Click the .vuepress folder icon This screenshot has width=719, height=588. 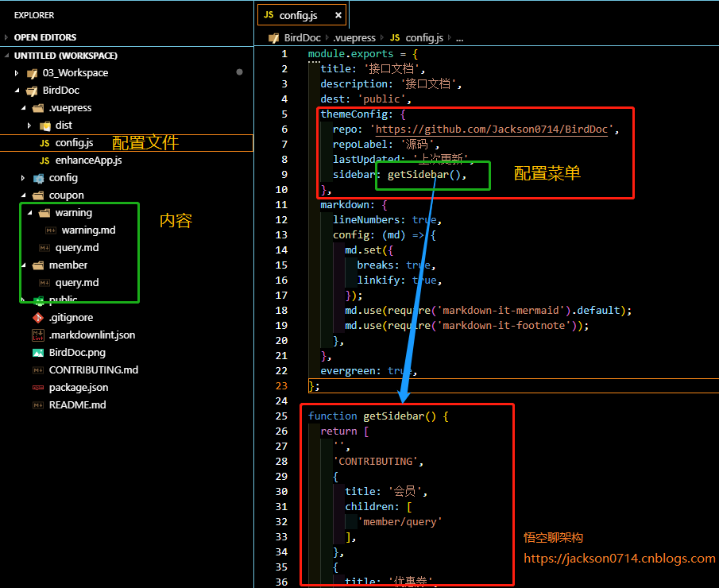(38, 108)
